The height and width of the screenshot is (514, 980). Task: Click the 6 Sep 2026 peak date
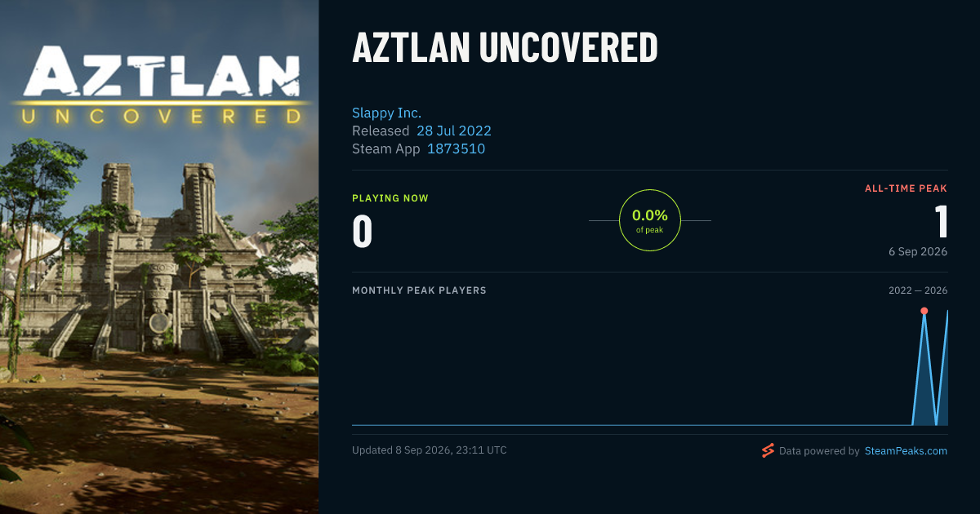point(918,251)
